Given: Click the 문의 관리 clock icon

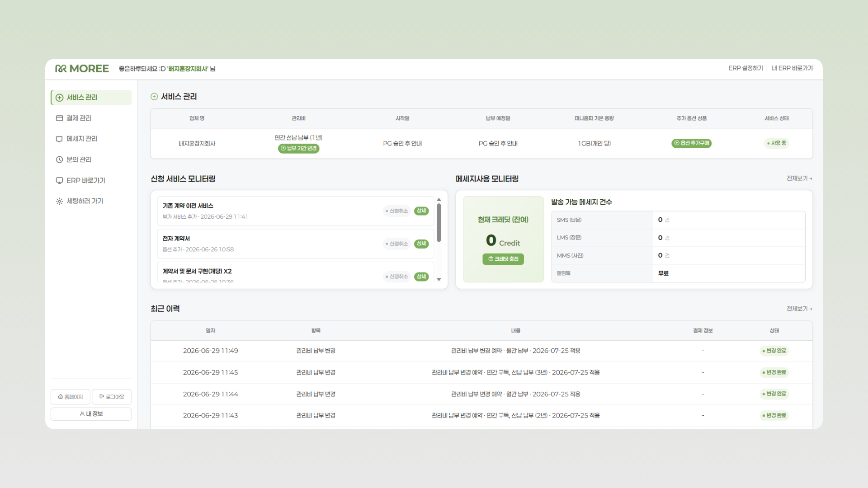Looking at the screenshot, I should click(x=59, y=160).
